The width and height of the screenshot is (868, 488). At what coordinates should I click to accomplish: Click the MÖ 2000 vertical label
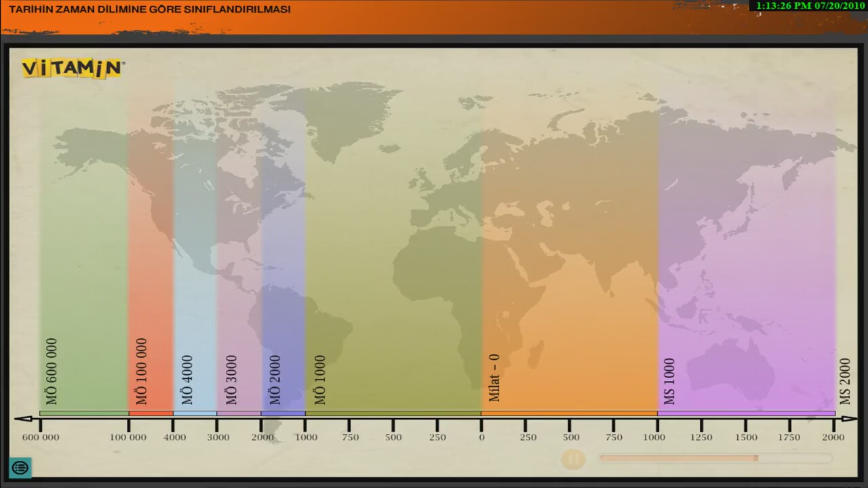(275, 380)
